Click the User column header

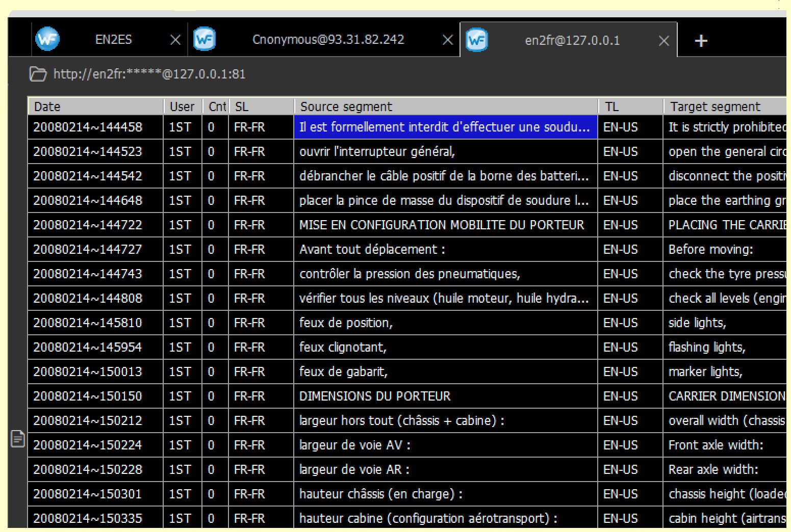tap(182, 107)
